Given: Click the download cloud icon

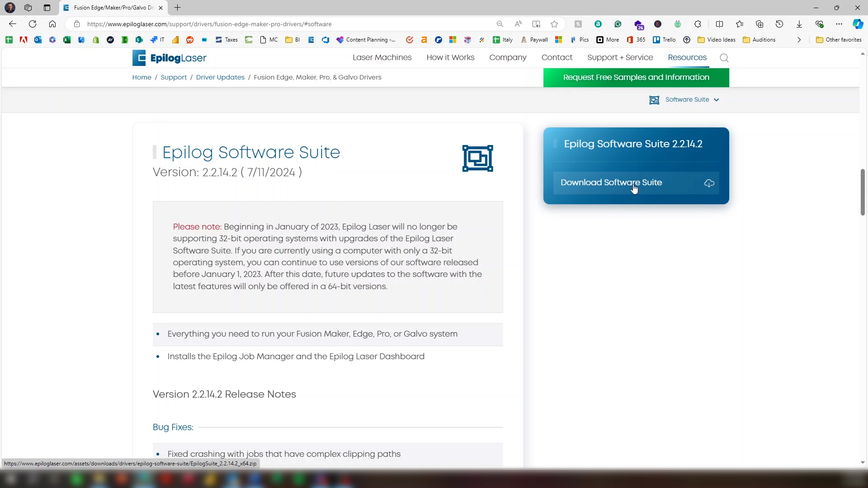Looking at the screenshot, I should point(709,183).
